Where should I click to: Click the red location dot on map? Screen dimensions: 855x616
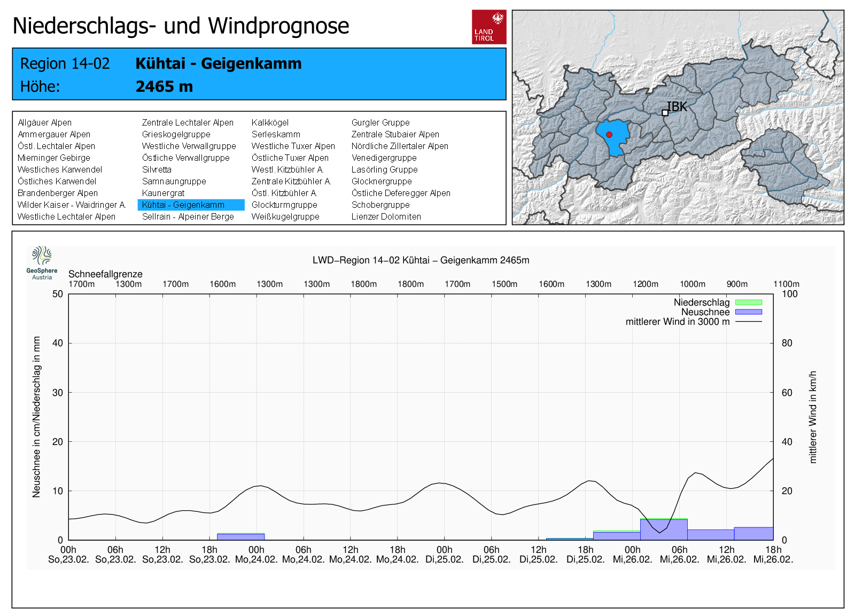(x=609, y=135)
